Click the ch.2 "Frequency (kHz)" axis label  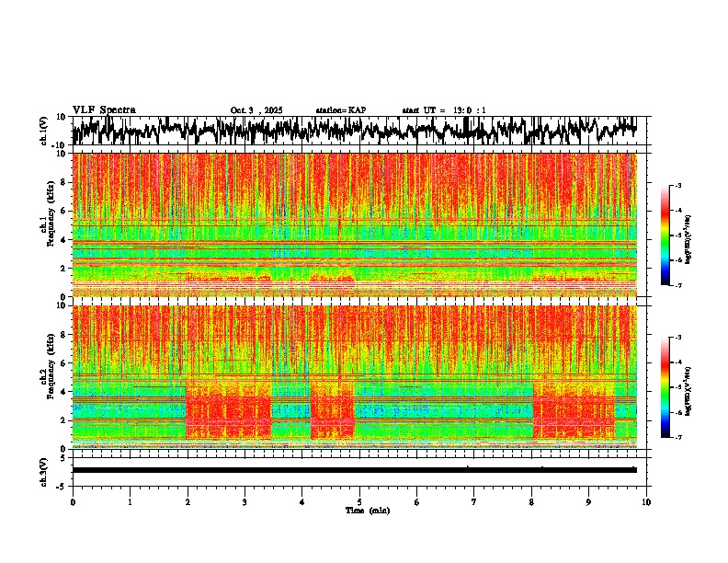51,366
